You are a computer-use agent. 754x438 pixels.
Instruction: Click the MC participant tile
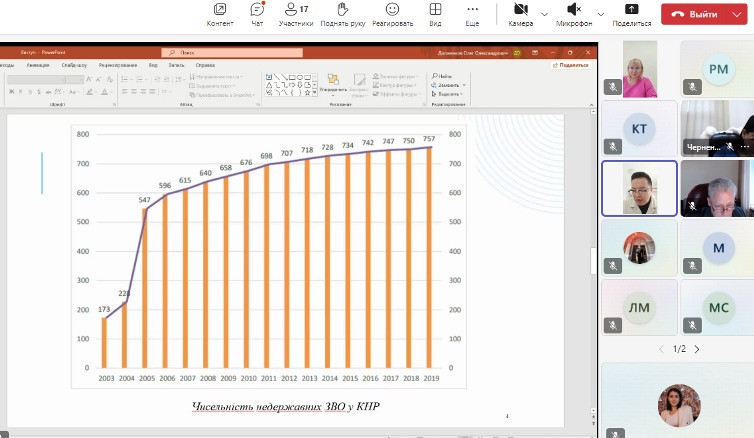(718, 307)
